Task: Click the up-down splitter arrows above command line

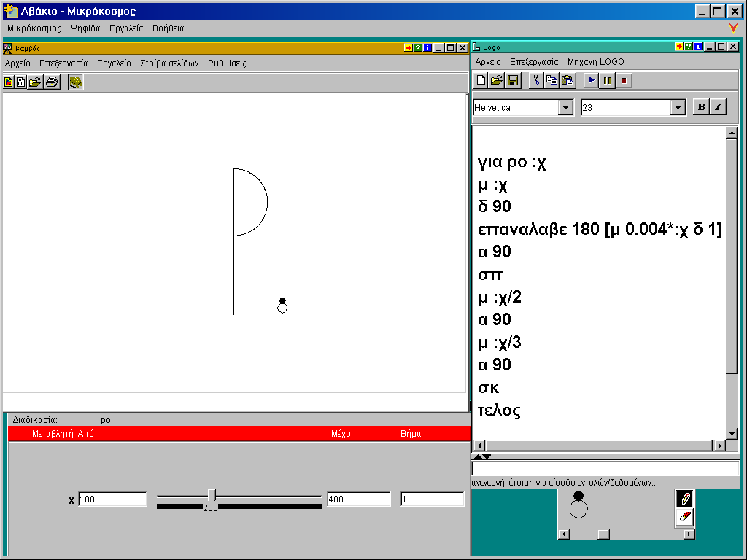Action: click(483, 456)
